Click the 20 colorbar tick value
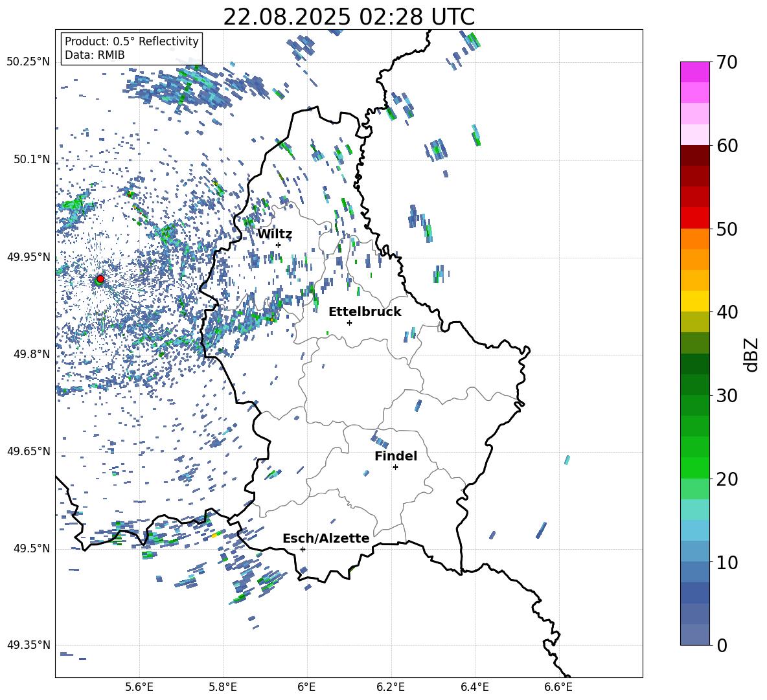 [x=727, y=479]
